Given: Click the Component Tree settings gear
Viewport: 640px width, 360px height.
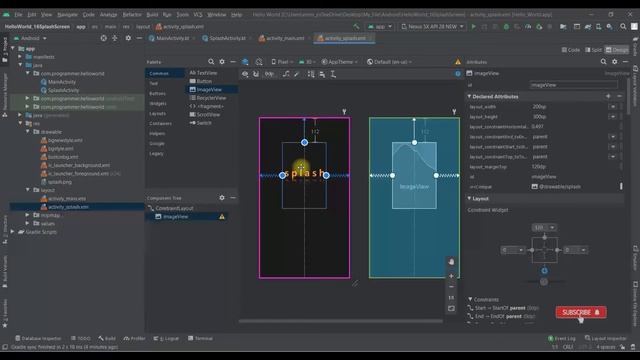Looking at the screenshot, I should coord(222,198).
